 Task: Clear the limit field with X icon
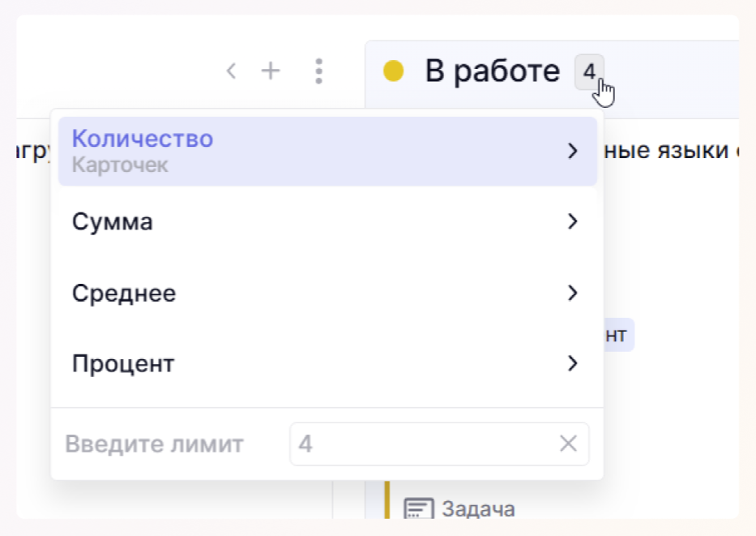point(569,444)
